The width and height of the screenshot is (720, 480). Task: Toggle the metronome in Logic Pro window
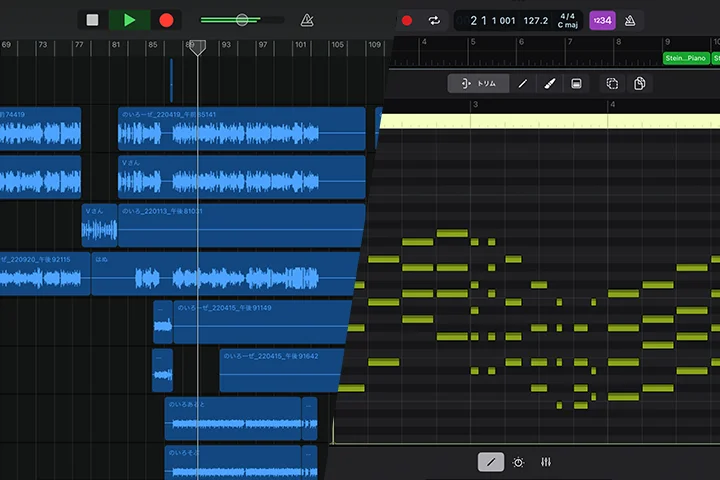[x=630, y=21]
